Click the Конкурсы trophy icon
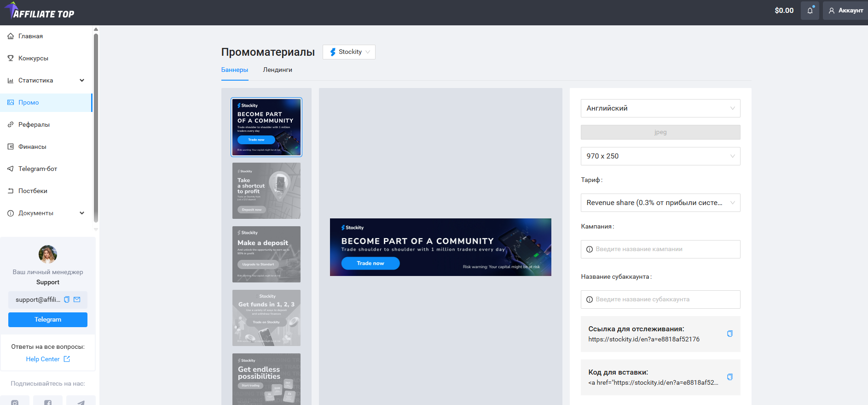Viewport: 868px width, 405px height. [x=11, y=58]
